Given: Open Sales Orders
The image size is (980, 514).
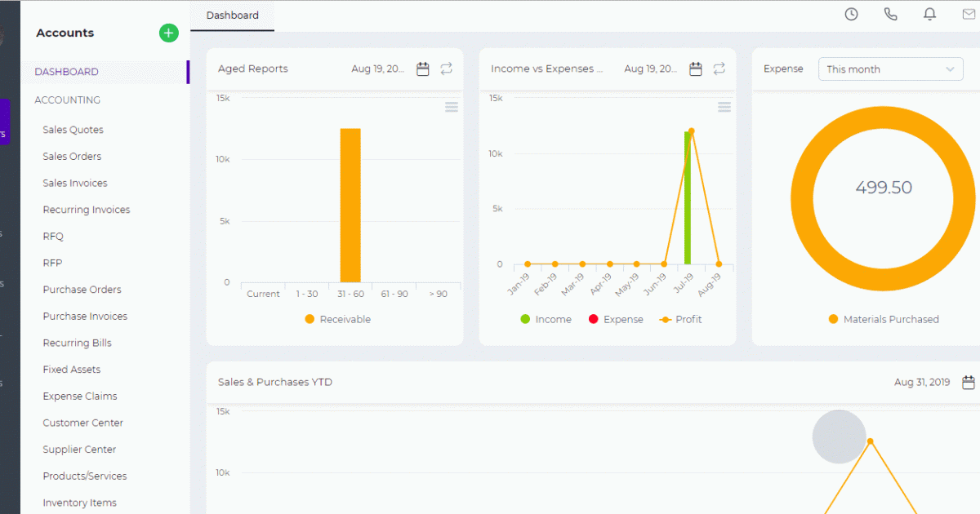Looking at the screenshot, I should [72, 157].
